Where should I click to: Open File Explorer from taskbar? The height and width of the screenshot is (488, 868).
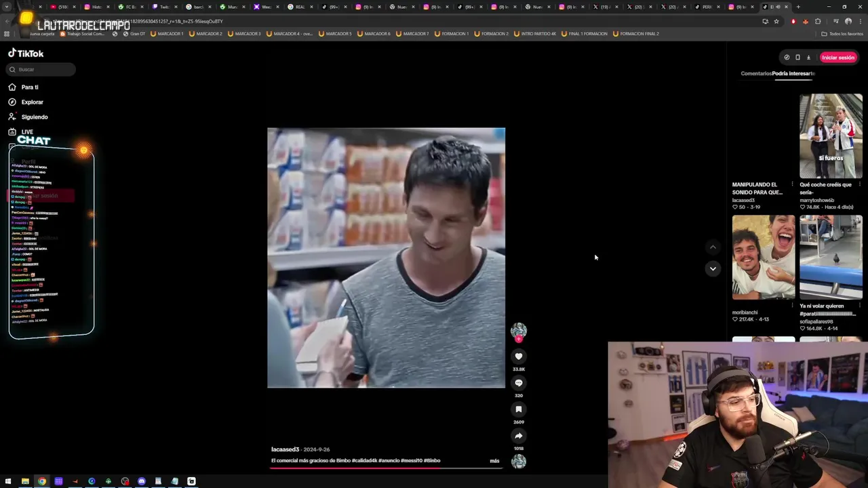tap(25, 481)
